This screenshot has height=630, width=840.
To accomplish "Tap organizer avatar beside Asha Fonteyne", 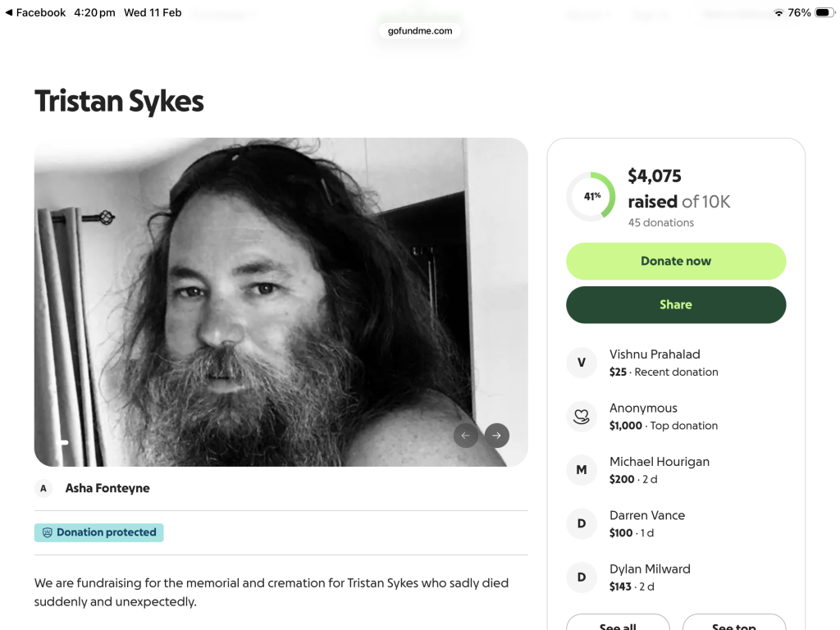I will [43, 488].
